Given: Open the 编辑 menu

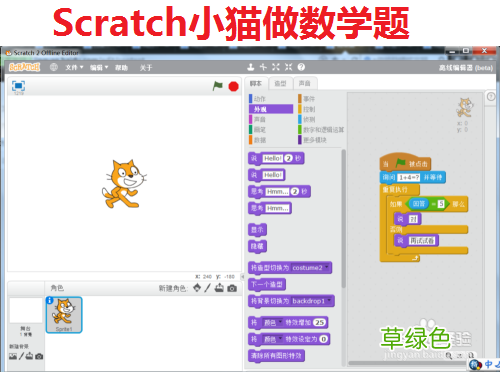Looking at the screenshot, I should pyautogui.click(x=99, y=68).
